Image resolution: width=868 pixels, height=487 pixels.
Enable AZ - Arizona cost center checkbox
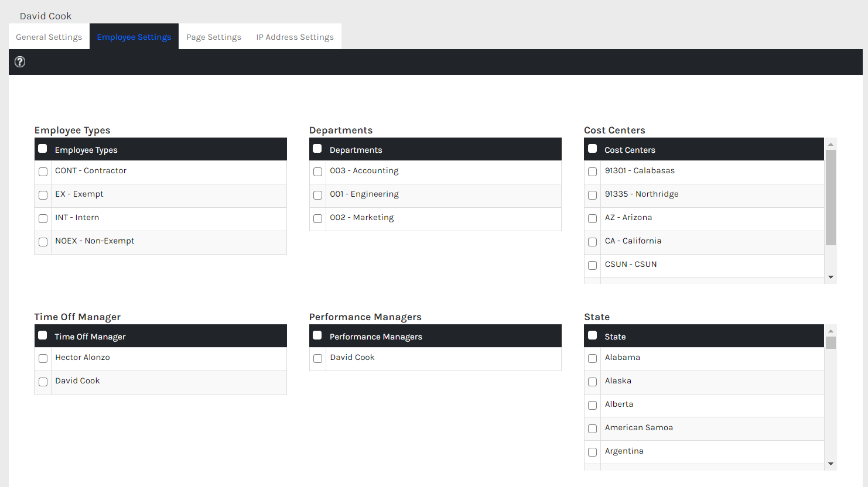[x=593, y=218]
